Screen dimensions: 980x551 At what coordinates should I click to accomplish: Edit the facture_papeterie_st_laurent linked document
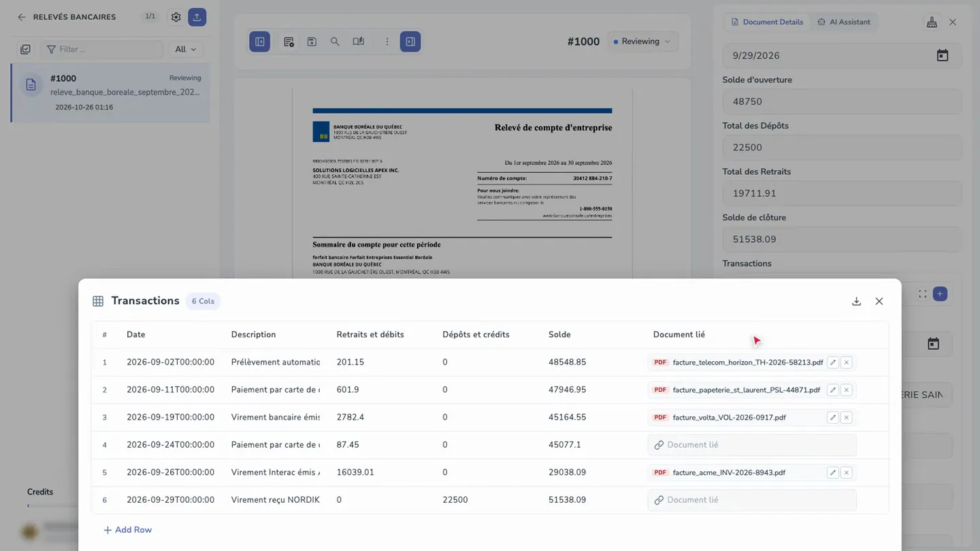832,390
